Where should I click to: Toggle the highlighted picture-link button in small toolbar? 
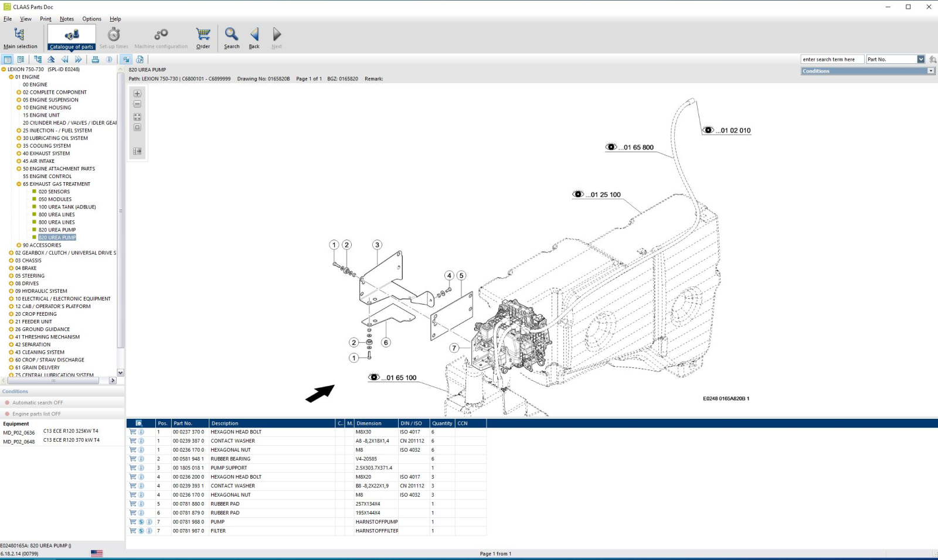click(x=126, y=59)
